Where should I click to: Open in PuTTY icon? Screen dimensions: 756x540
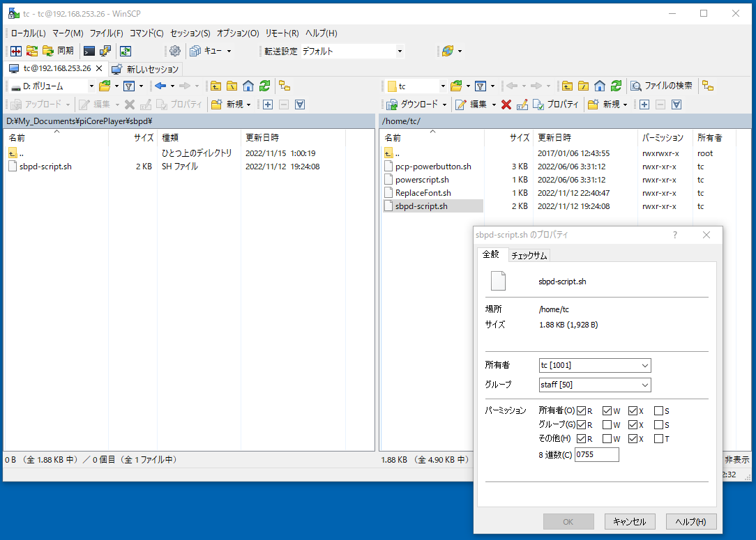pos(105,51)
